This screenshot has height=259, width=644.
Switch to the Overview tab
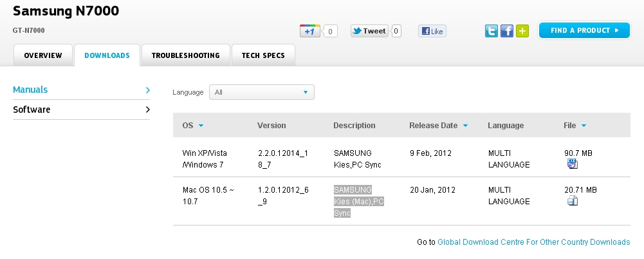(x=43, y=55)
